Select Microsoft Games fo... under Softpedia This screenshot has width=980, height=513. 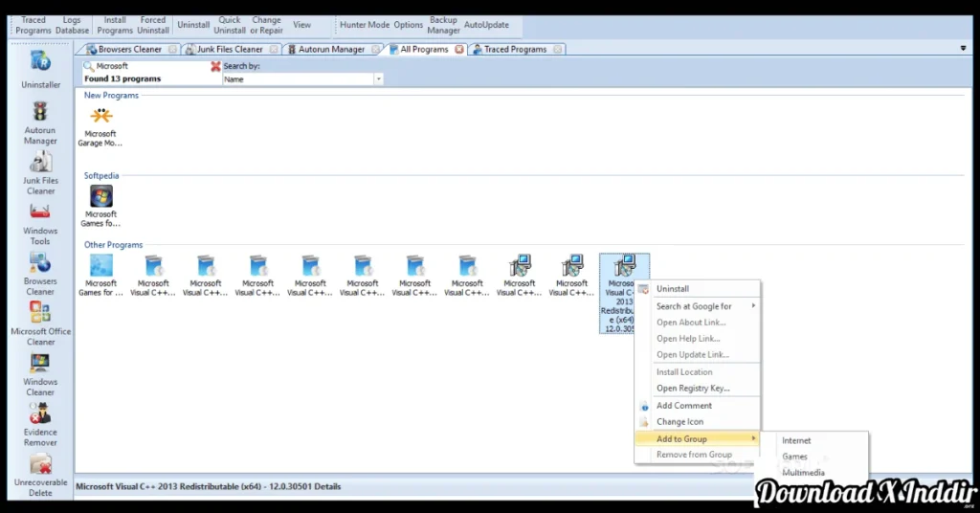coord(100,206)
